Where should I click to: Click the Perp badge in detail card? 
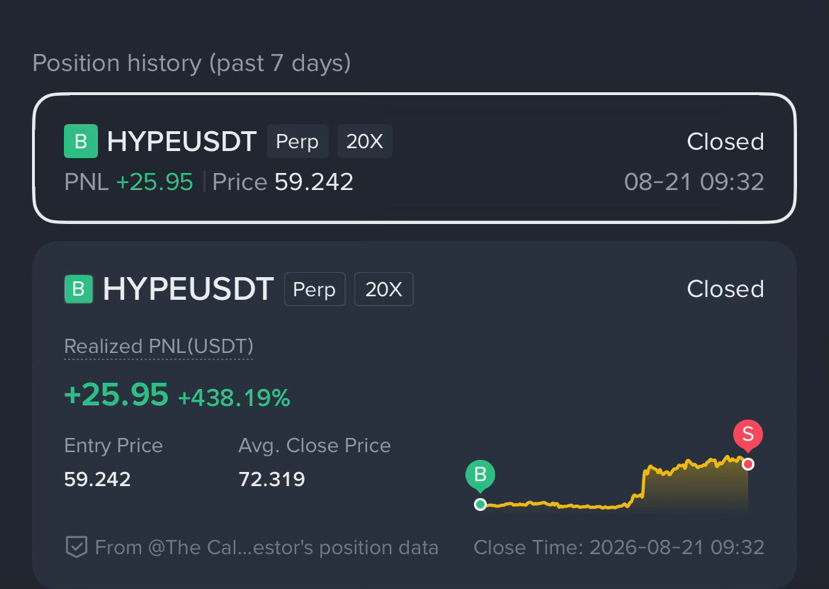point(315,289)
